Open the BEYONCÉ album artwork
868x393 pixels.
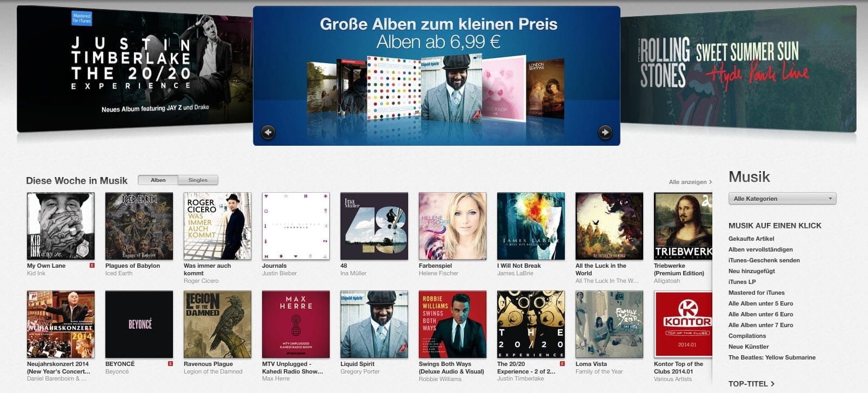point(139,324)
